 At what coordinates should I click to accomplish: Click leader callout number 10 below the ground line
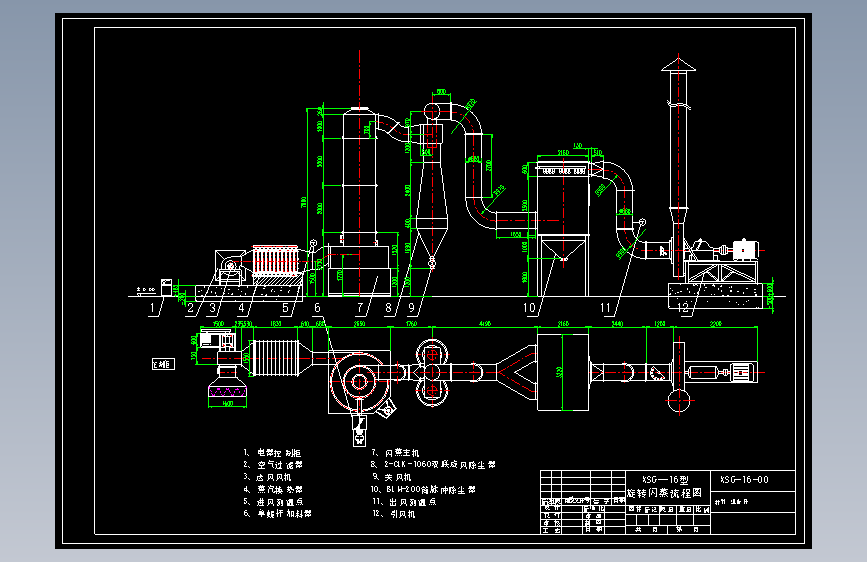point(530,308)
